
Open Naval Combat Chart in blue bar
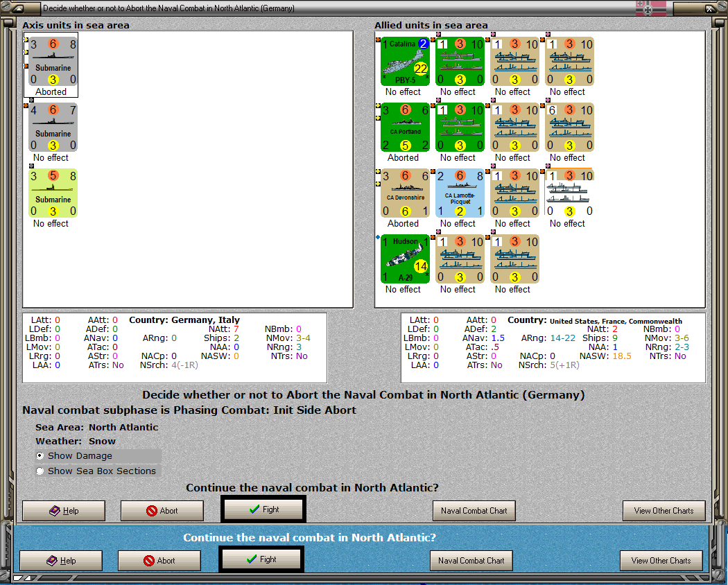click(x=471, y=561)
